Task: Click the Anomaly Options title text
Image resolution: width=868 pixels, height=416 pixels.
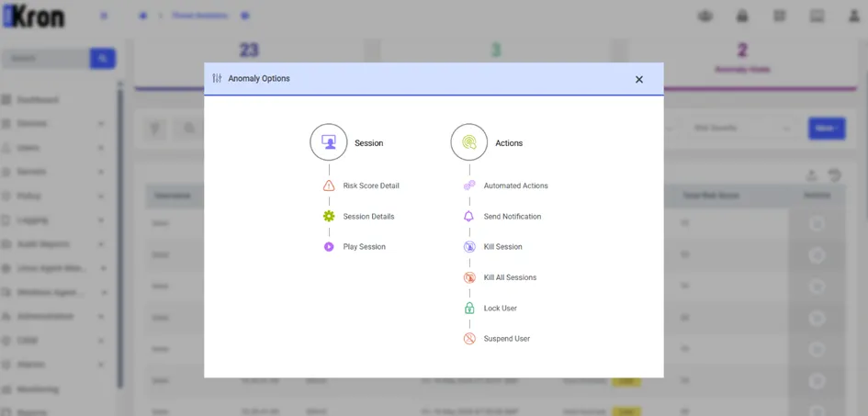Action: (259, 79)
